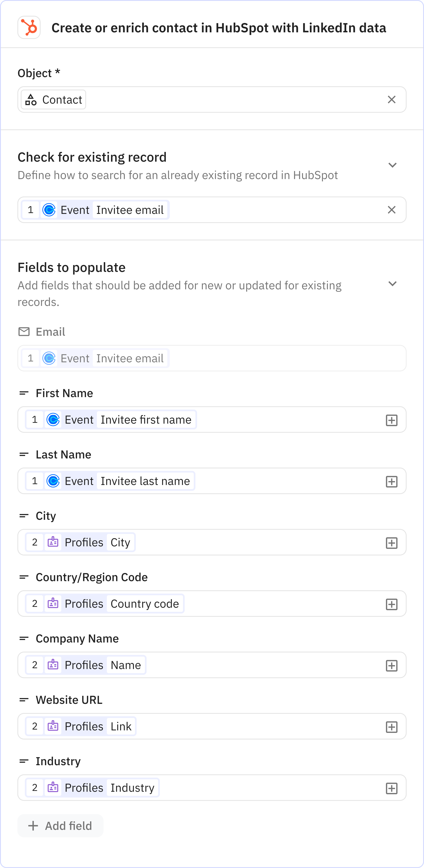Click the envelope icon next to Email
This screenshot has height=868, width=424.
click(x=24, y=332)
